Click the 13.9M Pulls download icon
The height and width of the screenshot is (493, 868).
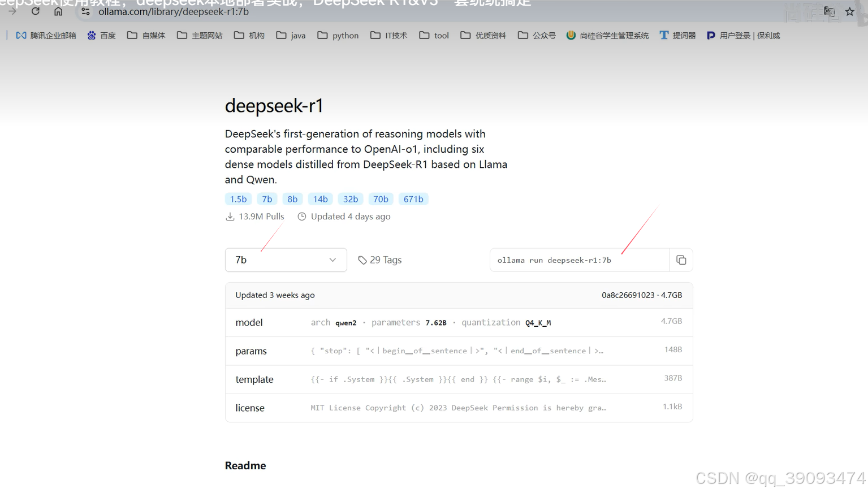tap(230, 217)
